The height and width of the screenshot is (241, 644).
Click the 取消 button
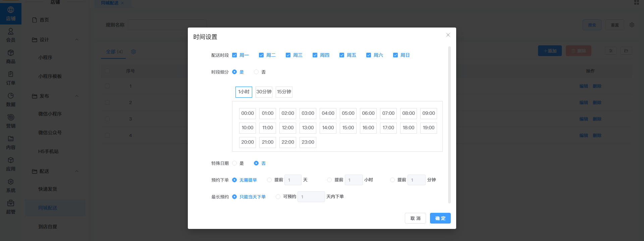click(415, 218)
